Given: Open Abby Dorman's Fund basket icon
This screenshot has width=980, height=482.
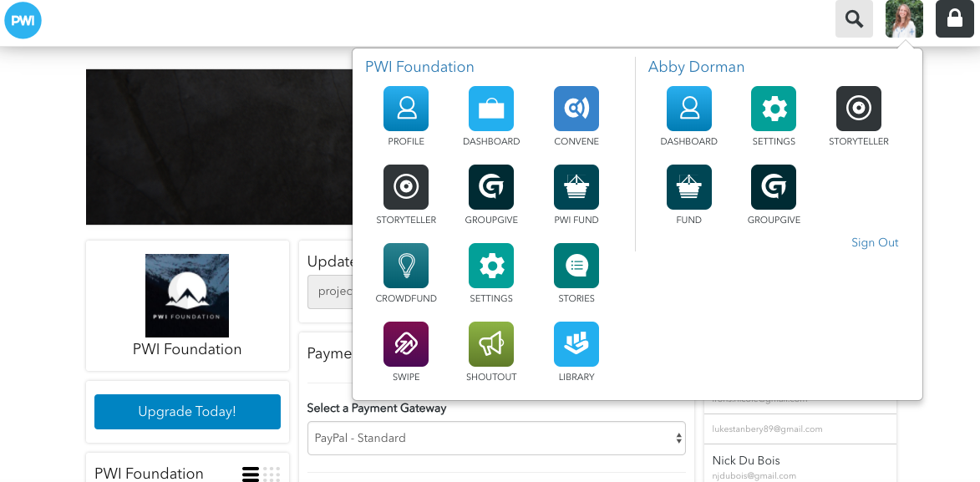Looking at the screenshot, I should pos(688,188).
